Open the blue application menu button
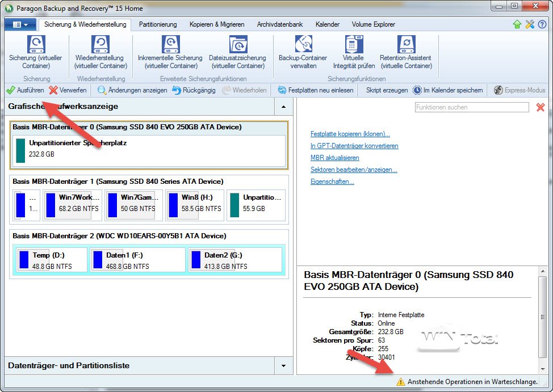Screen dimensions: 553x392 tap(20, 24)
